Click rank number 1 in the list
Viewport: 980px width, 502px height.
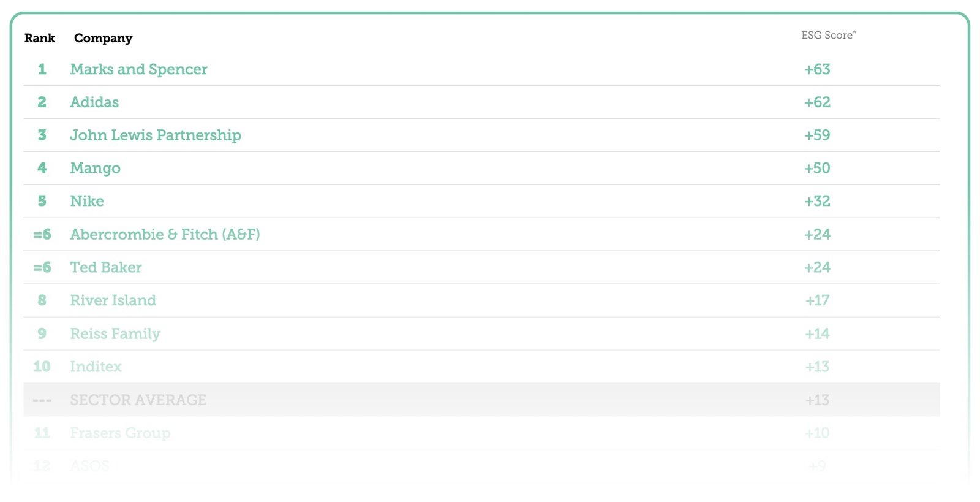click(x=42, y=69)
